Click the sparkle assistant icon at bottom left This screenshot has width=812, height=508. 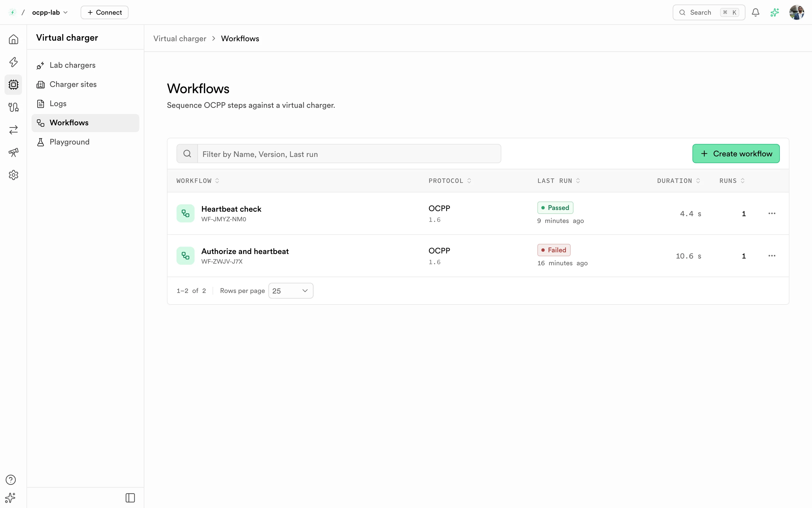click(10, 498)
